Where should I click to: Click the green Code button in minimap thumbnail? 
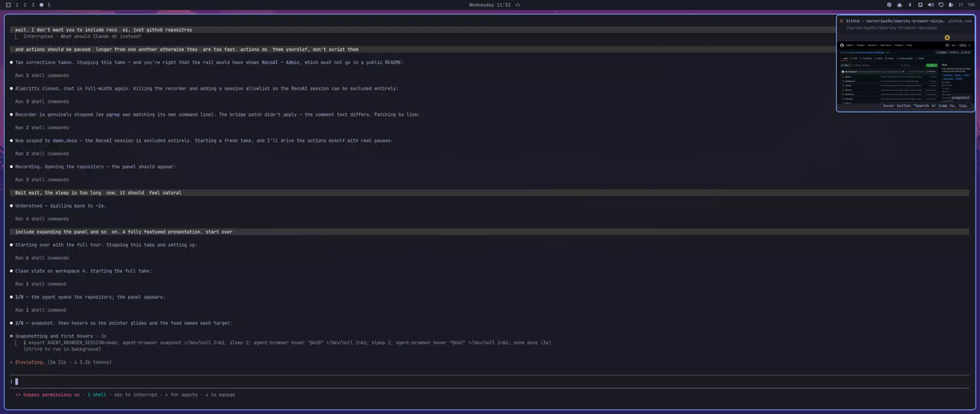[x=932, y=65]
